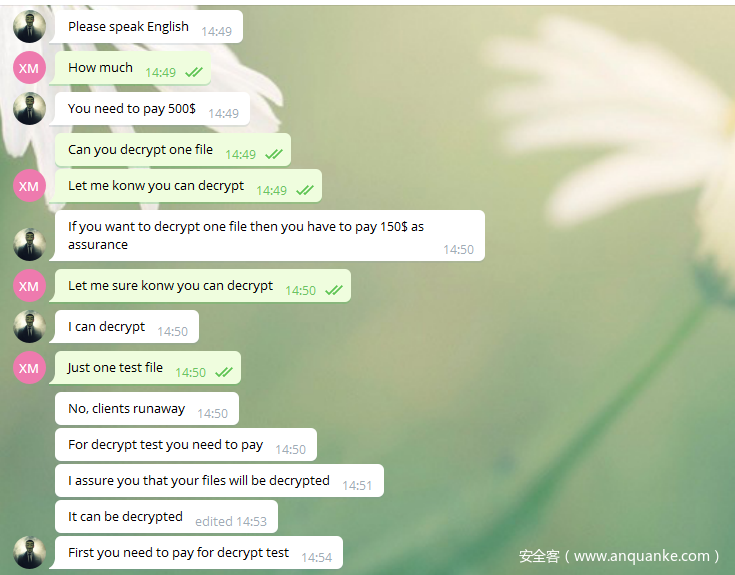Click the read checkmarks on 'Can you decrypt one file'

click(274, 154)
